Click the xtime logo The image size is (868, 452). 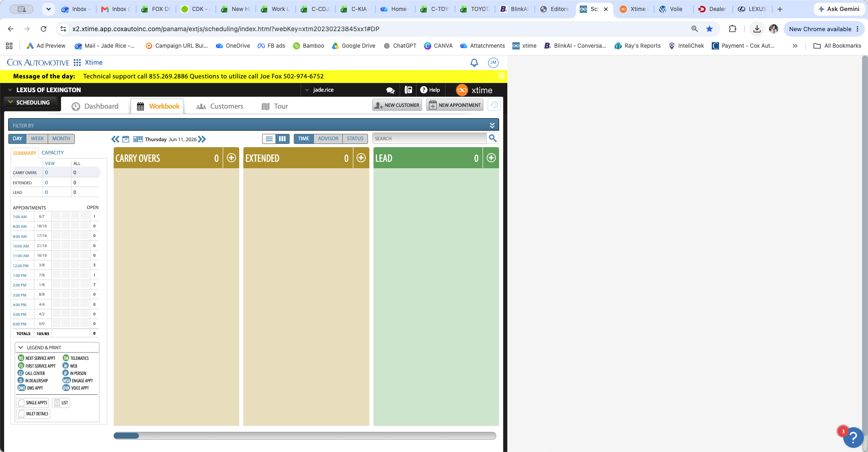click(x=474, y=90)
